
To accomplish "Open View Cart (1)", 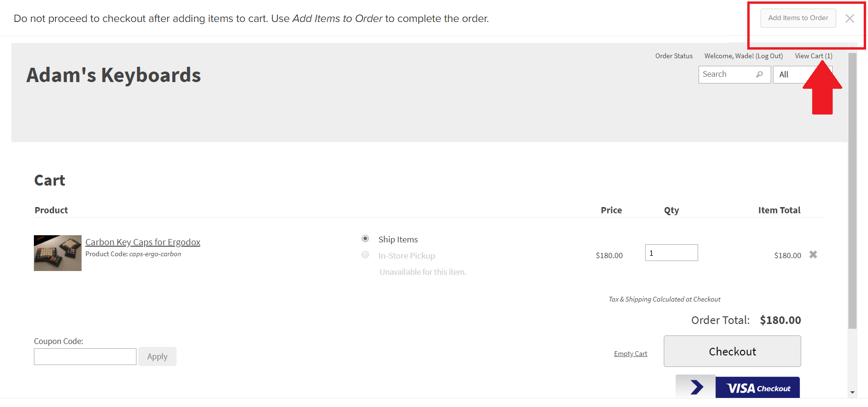I will click(813, 56).
